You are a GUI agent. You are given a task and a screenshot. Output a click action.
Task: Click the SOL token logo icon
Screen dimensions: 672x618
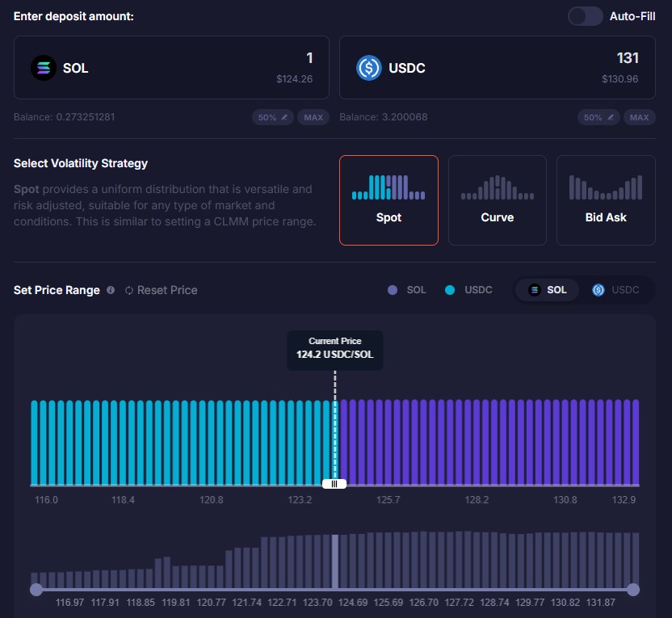pyautogui.click(x=44, y=68)
